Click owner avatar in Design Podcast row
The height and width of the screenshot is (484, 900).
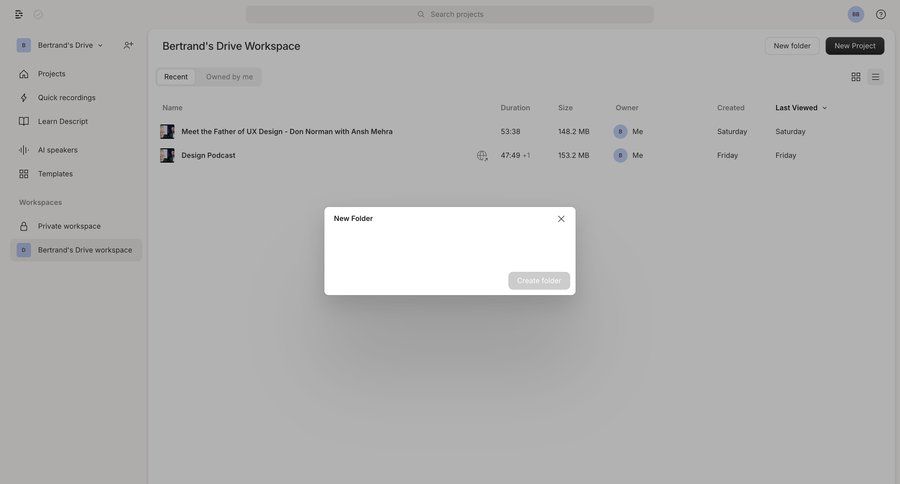(x=620, y=156)
